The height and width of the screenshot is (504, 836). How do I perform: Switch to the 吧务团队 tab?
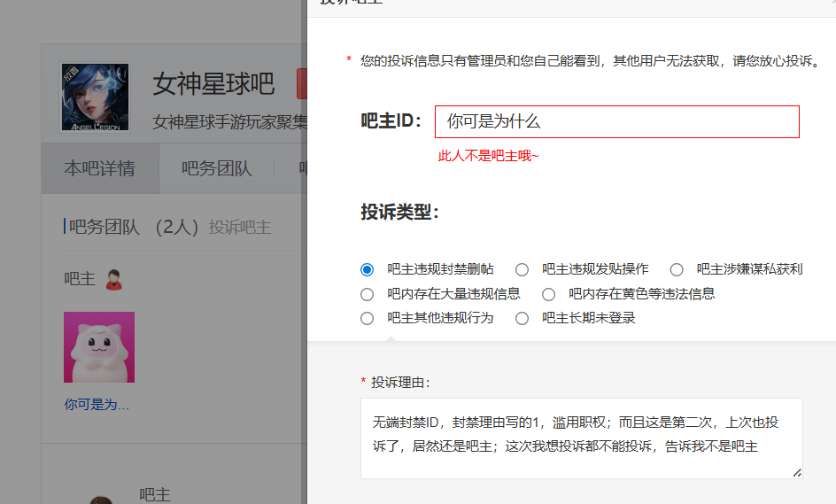pos(216,168)
